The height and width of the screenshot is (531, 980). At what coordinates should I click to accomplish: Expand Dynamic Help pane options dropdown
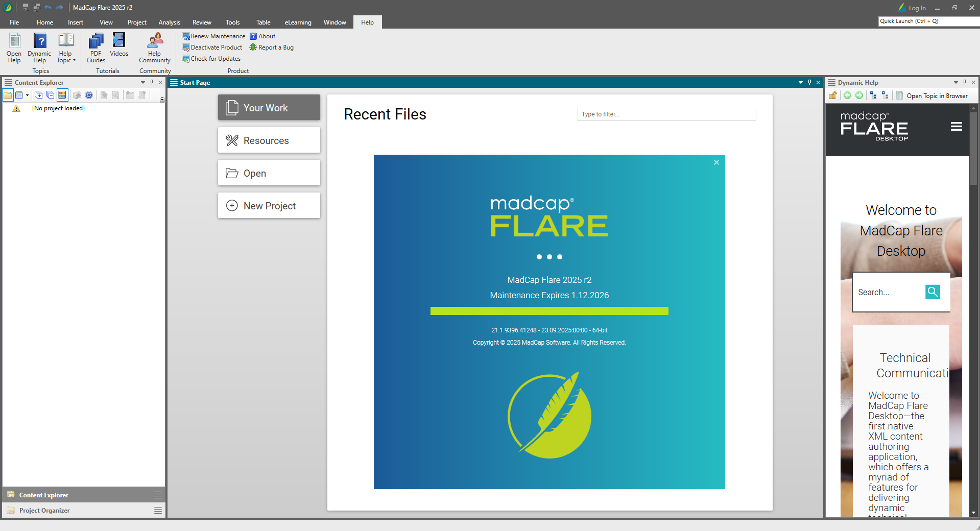[x=955, y=82]
